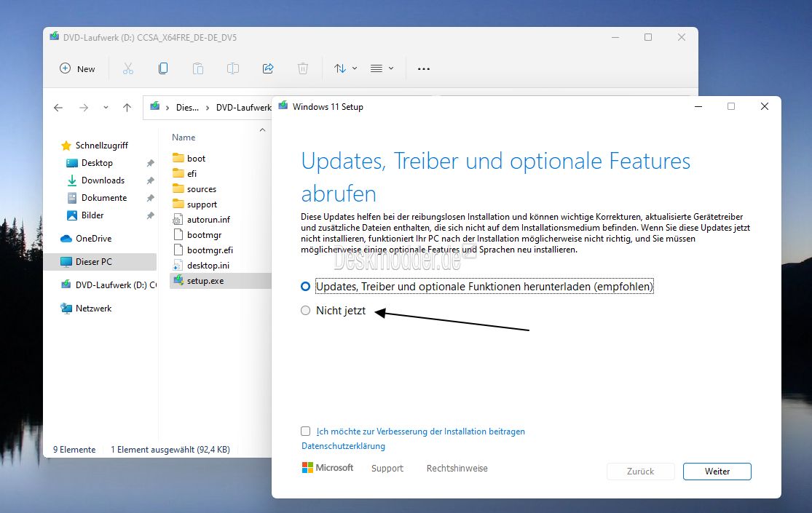Click the Cut scissors icon in Explorer

pyautogui.click(x=128, y=68)
